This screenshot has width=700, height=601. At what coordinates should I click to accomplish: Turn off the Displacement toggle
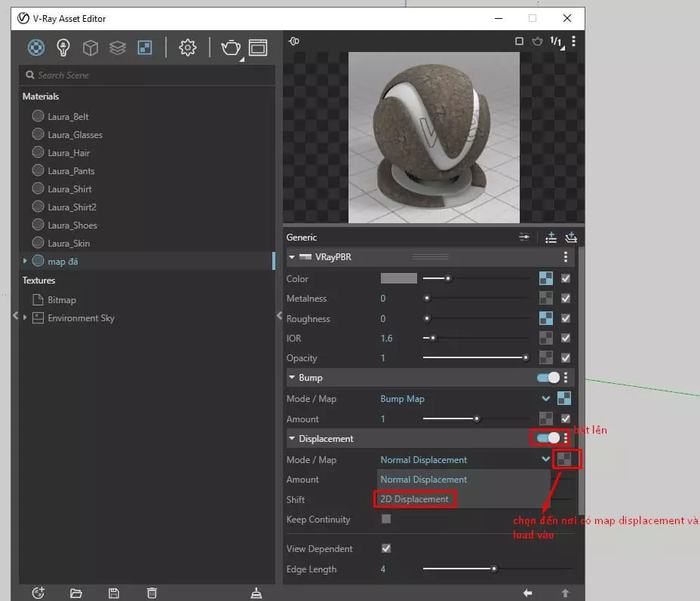548,438
